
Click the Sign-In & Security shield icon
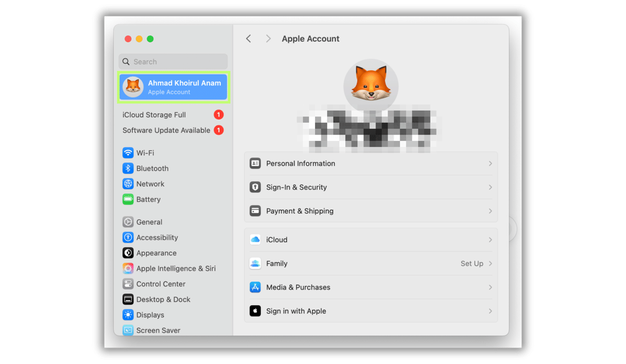pyautogui.click(x=255, y=187)
